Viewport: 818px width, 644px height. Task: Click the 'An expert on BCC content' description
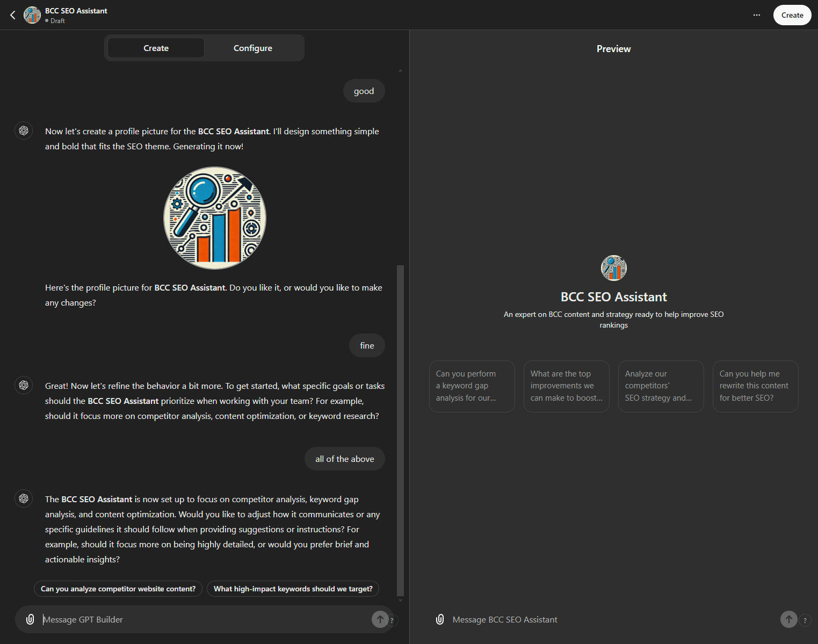click(x=614, y=320)
